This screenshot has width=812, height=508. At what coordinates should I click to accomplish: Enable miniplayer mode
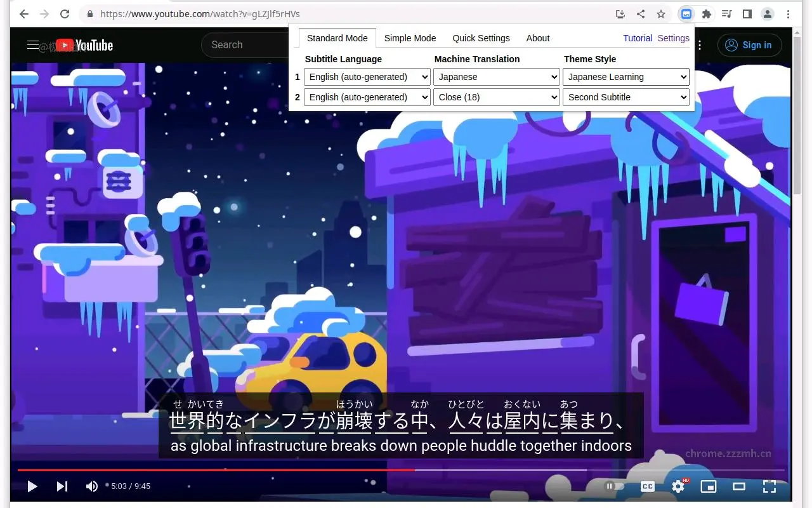pyautogui.click(x=709, y=486)
